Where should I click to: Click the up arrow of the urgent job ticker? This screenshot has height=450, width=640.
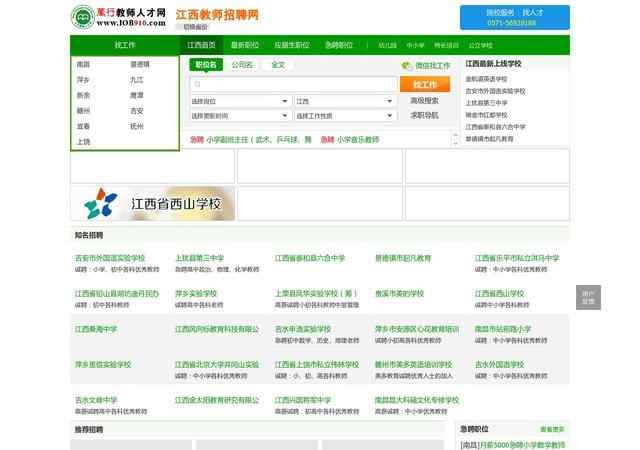[455, 135]
